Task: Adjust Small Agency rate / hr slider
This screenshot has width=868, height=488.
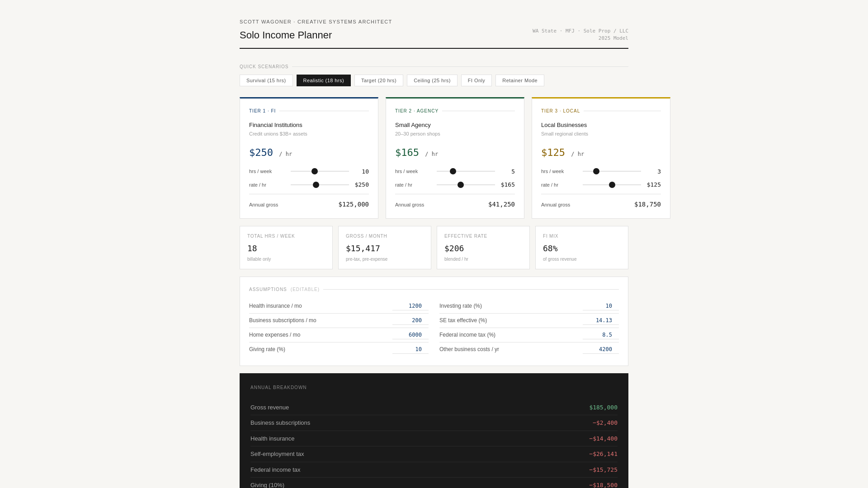Action: (x=466, y=185)
